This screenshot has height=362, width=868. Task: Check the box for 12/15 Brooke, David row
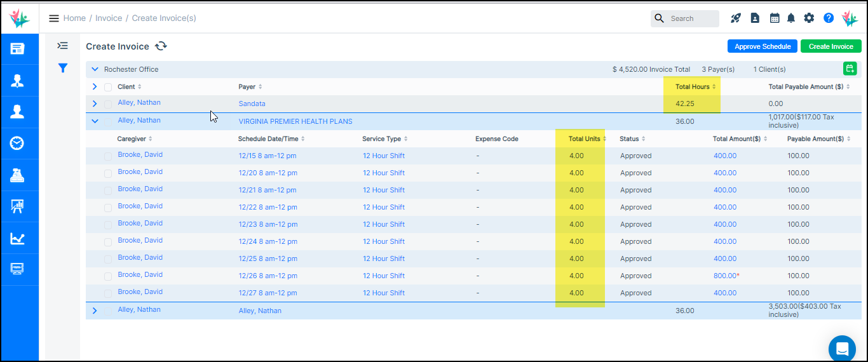coord(108,156)
